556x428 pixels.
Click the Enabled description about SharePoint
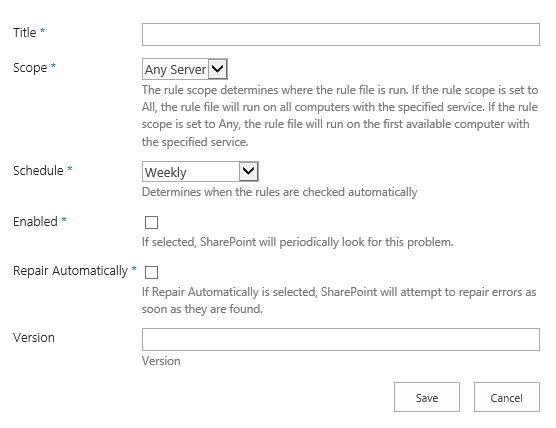pos(298,242)
